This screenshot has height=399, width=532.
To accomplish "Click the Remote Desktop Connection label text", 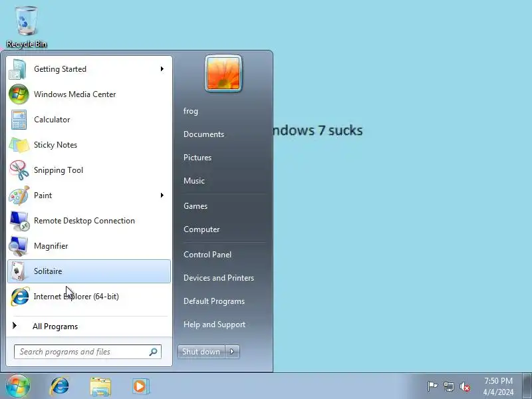I will pos(84,221).
